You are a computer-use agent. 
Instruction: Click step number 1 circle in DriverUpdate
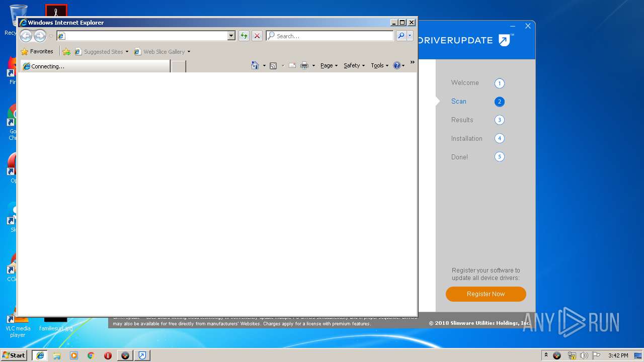499,83
